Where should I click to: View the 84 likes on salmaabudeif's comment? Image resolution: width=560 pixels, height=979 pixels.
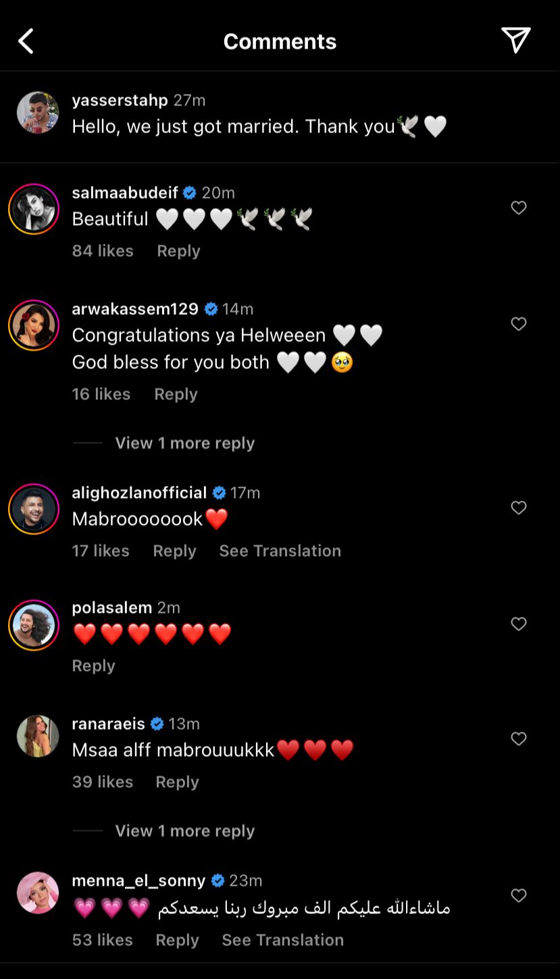[103, 251]
